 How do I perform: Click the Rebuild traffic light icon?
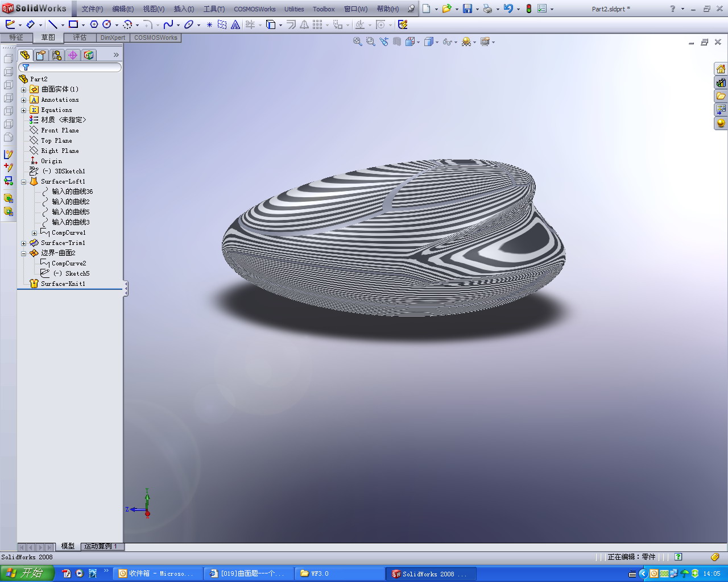528,9
